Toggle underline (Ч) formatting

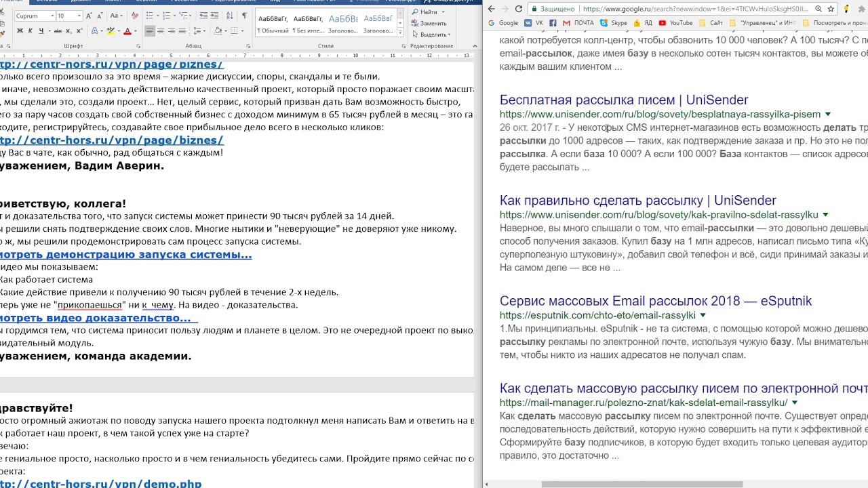(x=41, y=30)
